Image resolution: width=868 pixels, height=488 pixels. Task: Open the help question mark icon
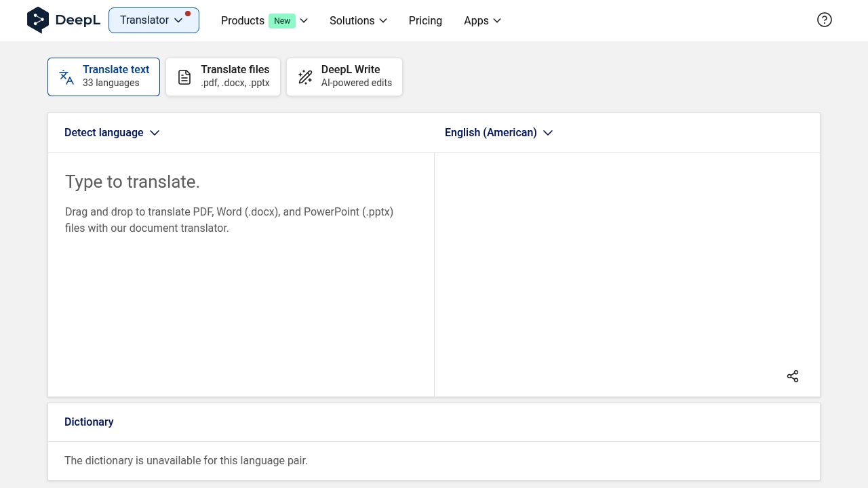tap(825, 20)
